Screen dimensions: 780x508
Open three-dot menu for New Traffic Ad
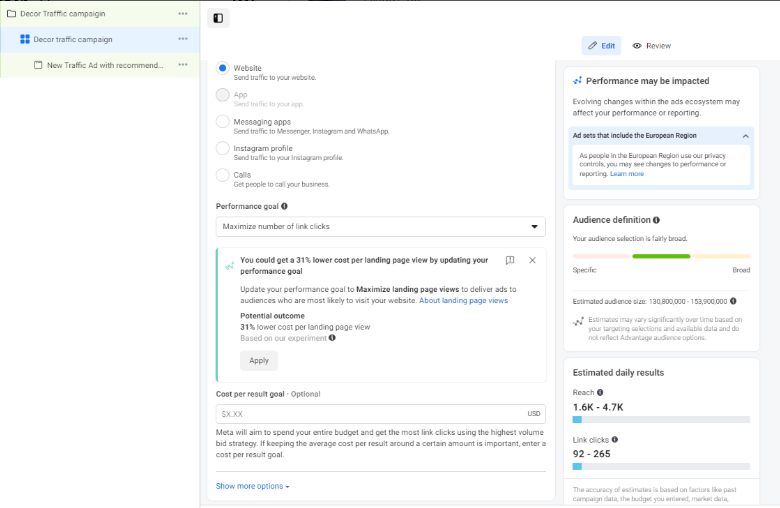(183, 65)
